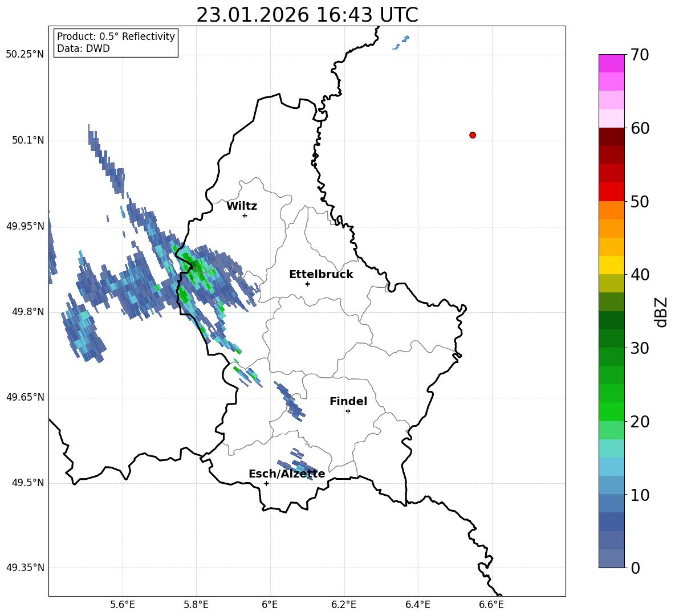Click the 6.2°E longitude label
The width and height of the screenshot is (675, 616).
coord(344,605)
